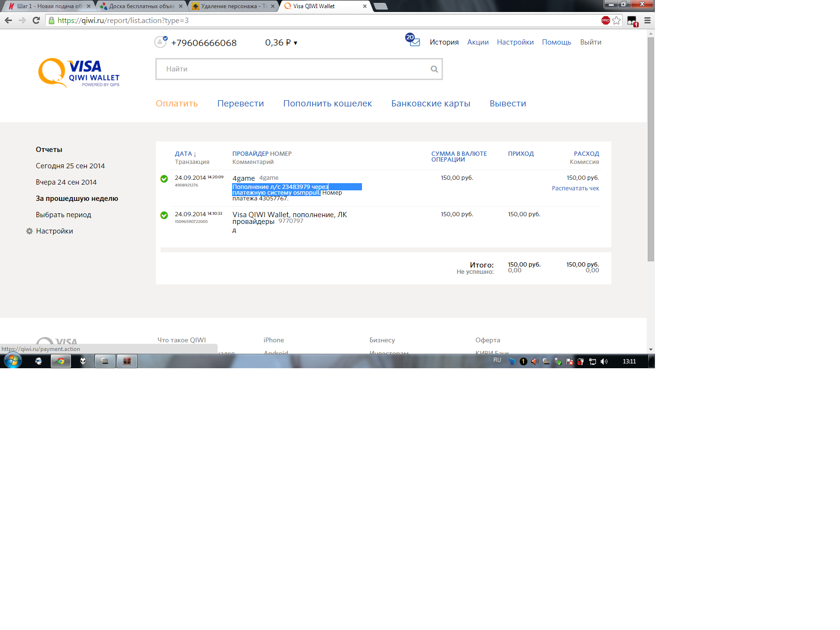Screen dimensions: 840x630
Task: Open the Оплатить menu item
Action: (177, 104)
